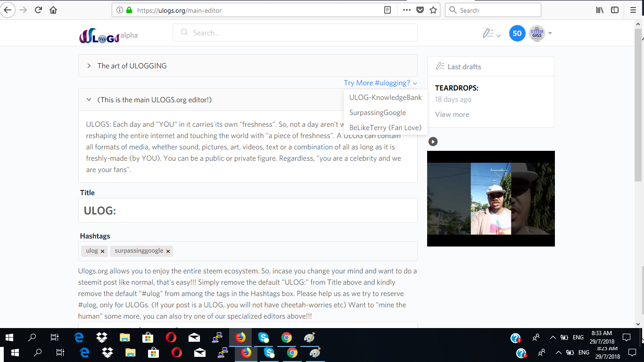The image size is (644, 362).
Task: Click into the ULOG: title field
Action: (x=248, y=210)
